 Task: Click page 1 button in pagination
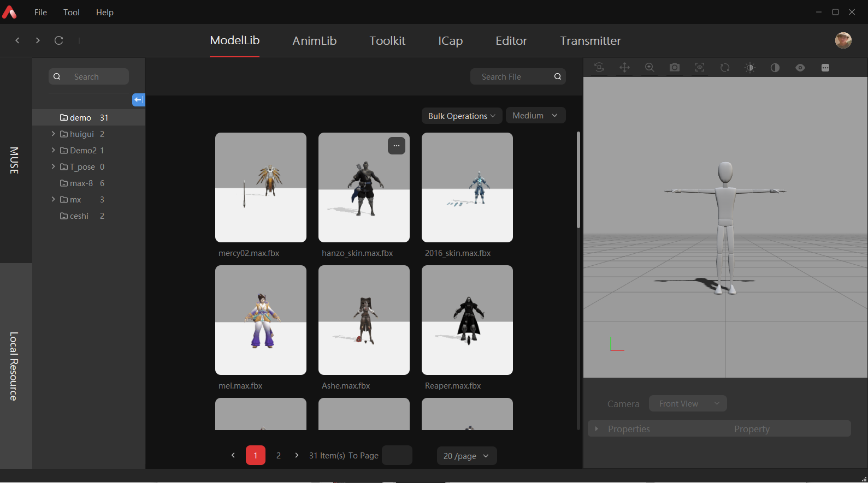click(x=256, y=455)
